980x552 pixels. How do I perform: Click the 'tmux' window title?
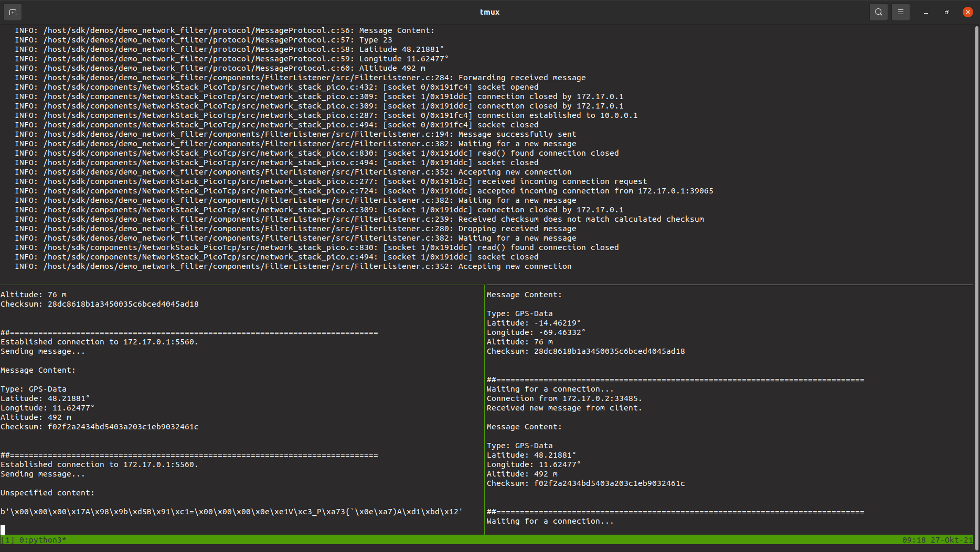(x=489, y=12)
